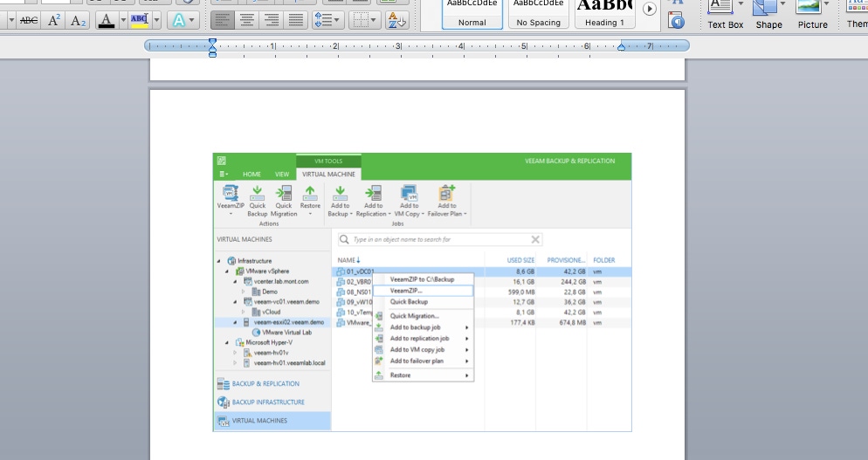This screenshot has height=460, width=868.
Task: Click VIRTUAL MACHINE tab in Veeam screenshot
Action: click(x=329, y=174)
